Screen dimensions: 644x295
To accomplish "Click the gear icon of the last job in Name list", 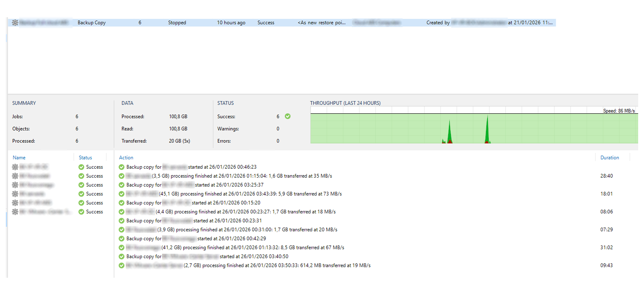I will [15, 212].
